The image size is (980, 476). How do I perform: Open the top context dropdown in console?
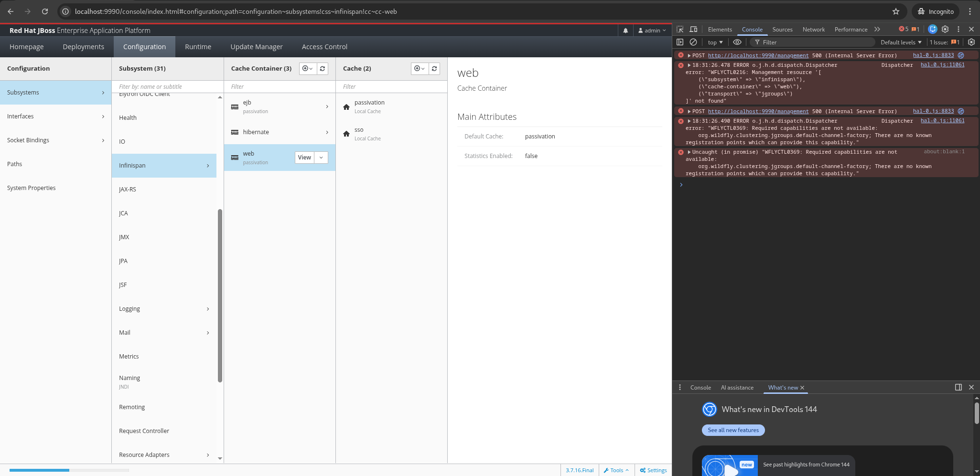click(x=715, y=42)
